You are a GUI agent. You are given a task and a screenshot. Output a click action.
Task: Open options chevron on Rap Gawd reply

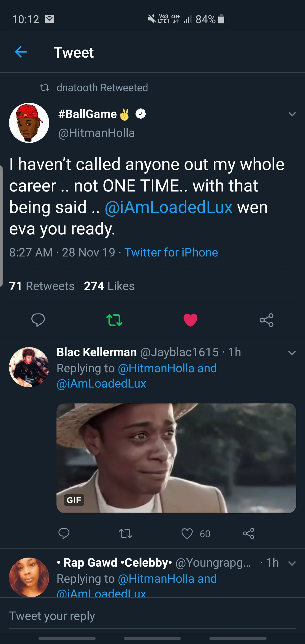(x=292, y=563)
